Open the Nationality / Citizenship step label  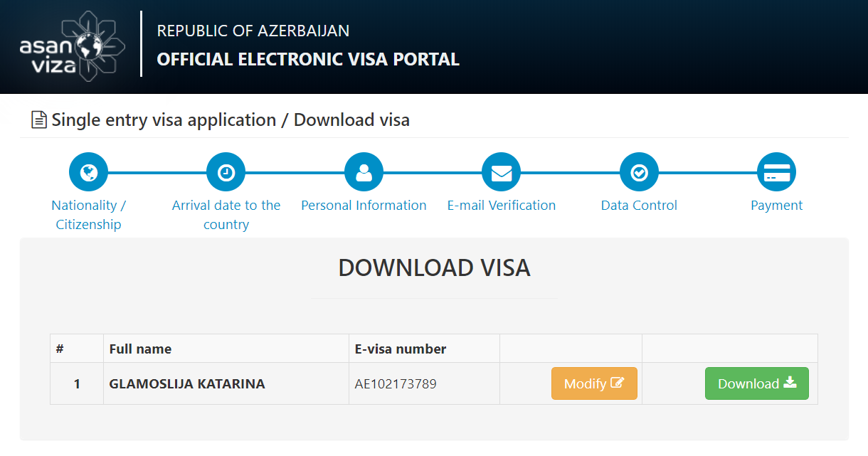coord(89,215)
